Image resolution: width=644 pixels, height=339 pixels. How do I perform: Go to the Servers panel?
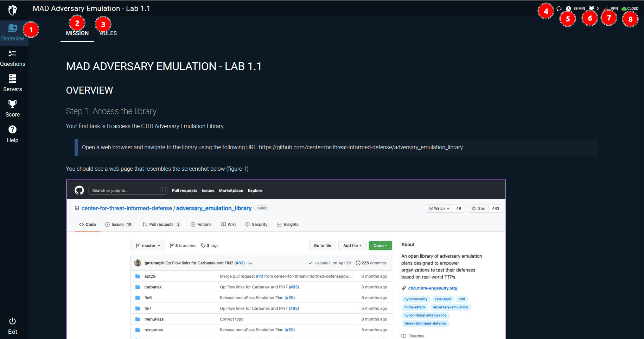click(x=13, y=83)
